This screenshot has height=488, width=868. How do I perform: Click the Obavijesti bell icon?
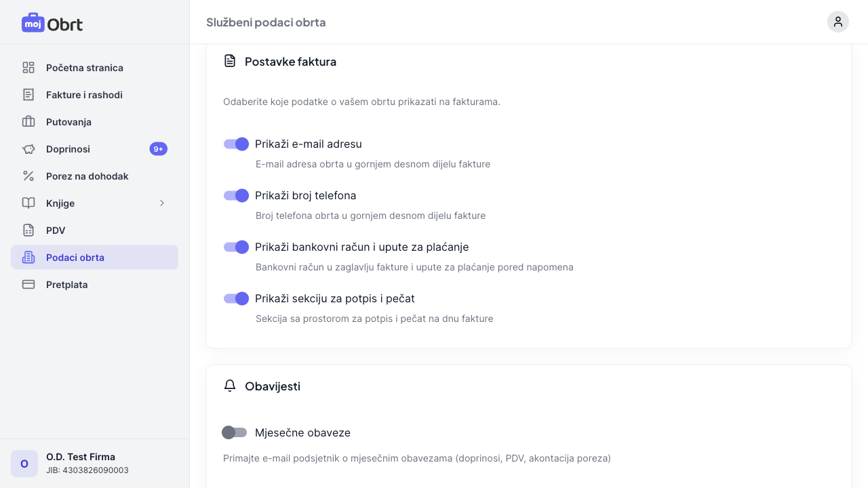coord(230,386)
